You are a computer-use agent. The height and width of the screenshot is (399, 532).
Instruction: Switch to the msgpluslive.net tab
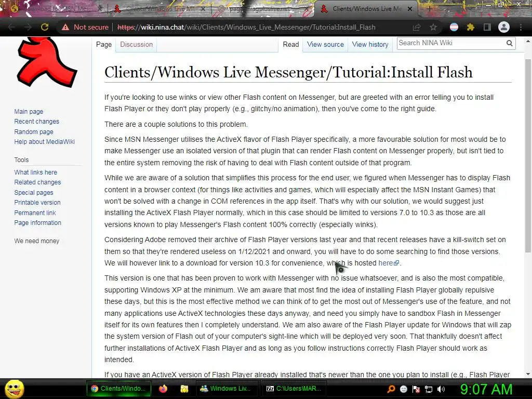pyautogui.click(x=263, y=9)
